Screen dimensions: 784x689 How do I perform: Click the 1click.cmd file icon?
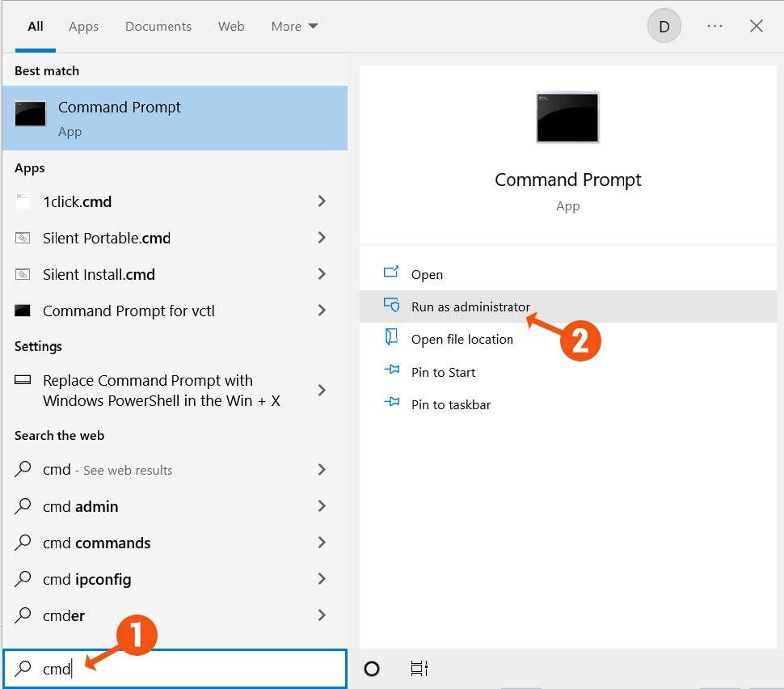[23, 201]
